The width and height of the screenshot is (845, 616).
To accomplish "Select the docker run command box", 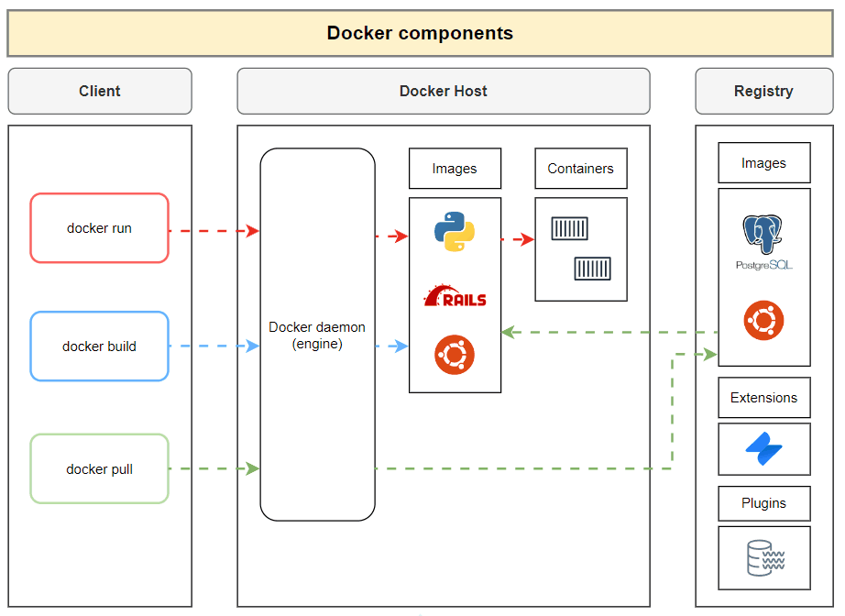I will [100, 228].
